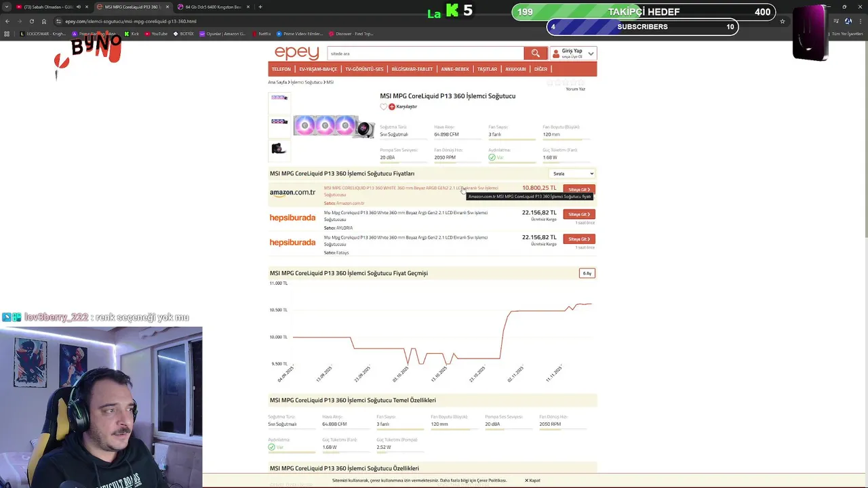Viewport: 868px width, 488px height.
Task: Click the Ana Sayfa breadcrumb link
Action: 277,82
